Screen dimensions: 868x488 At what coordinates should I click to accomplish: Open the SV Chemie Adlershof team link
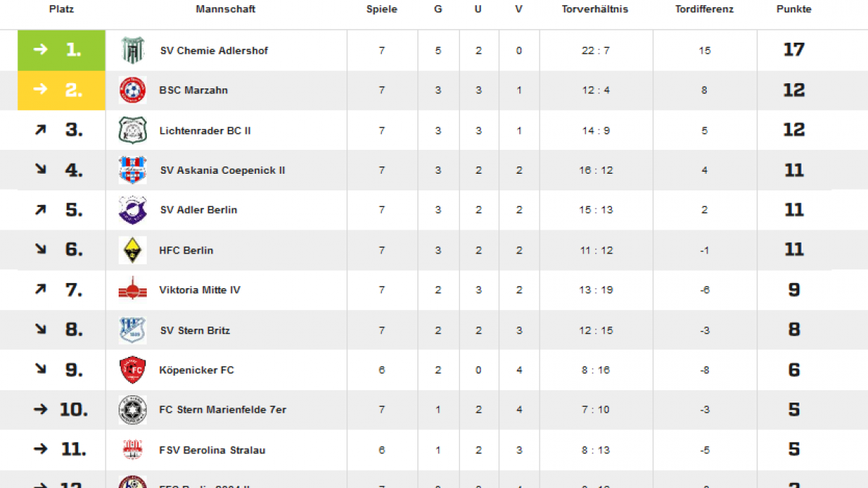point(214,51)
